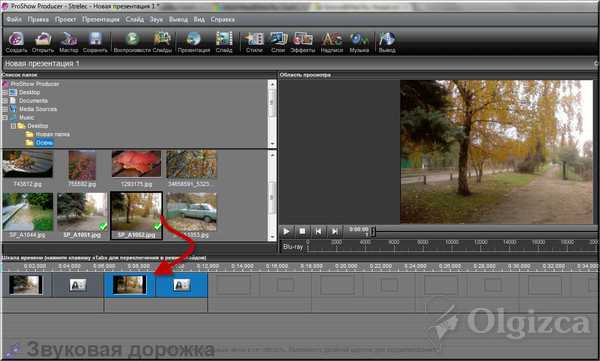Click the Создать (Create) toolbar icon
600x361 pixels.
tap(16, 42)
